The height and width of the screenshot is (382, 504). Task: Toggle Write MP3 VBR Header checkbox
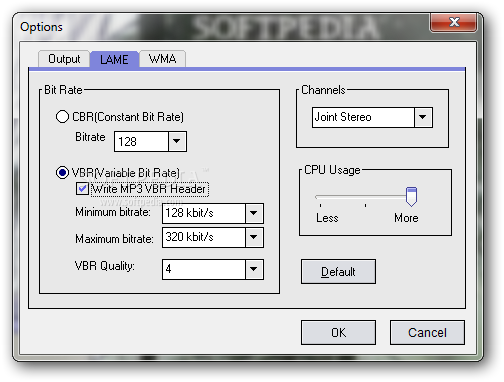tap(82, 189)
